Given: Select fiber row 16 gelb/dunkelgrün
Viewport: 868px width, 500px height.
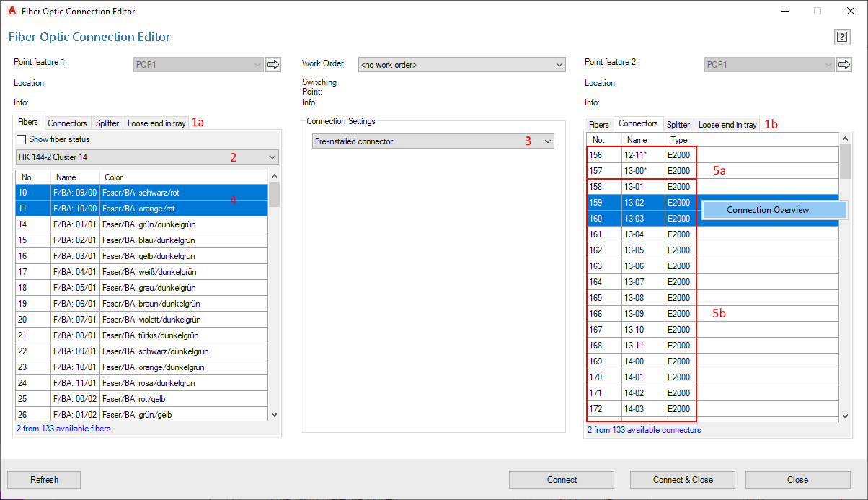Looking at the screenshot, I should (x=142, y=255).
